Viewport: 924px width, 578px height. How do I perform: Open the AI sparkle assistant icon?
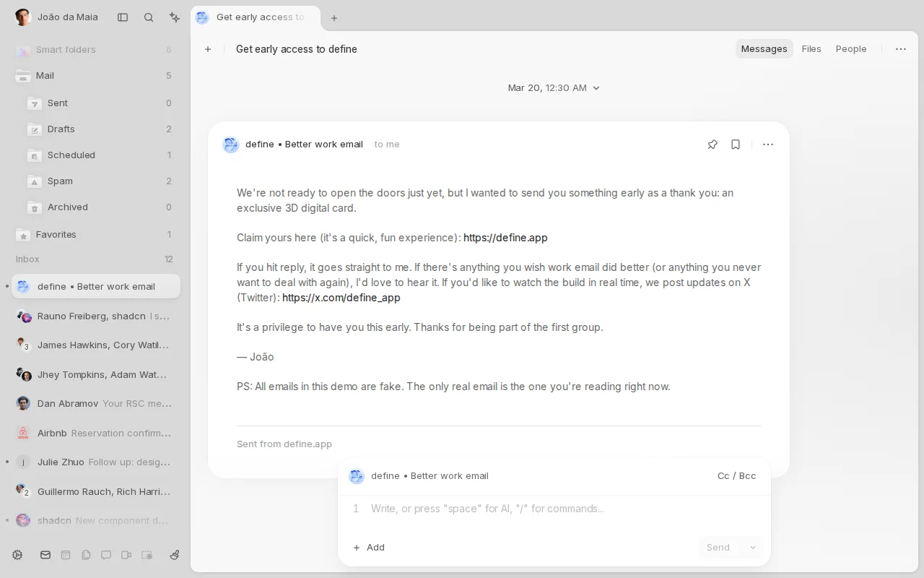175,17
